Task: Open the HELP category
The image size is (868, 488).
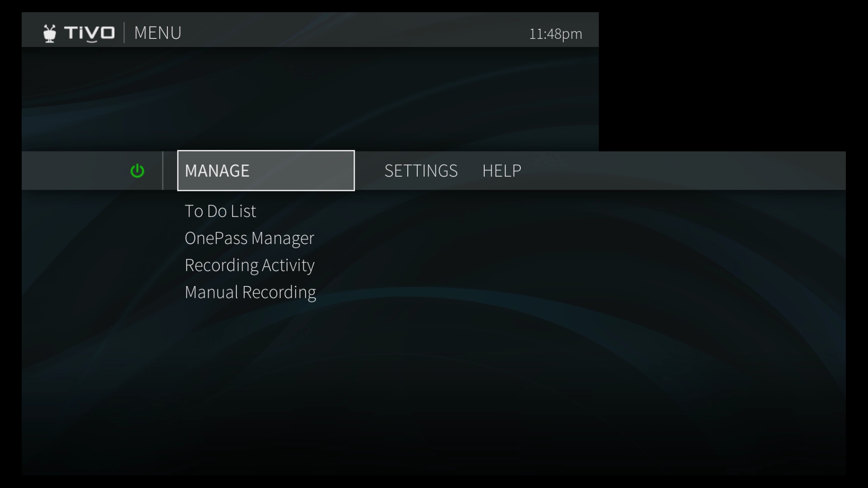Action: click(x=501, y=171)
